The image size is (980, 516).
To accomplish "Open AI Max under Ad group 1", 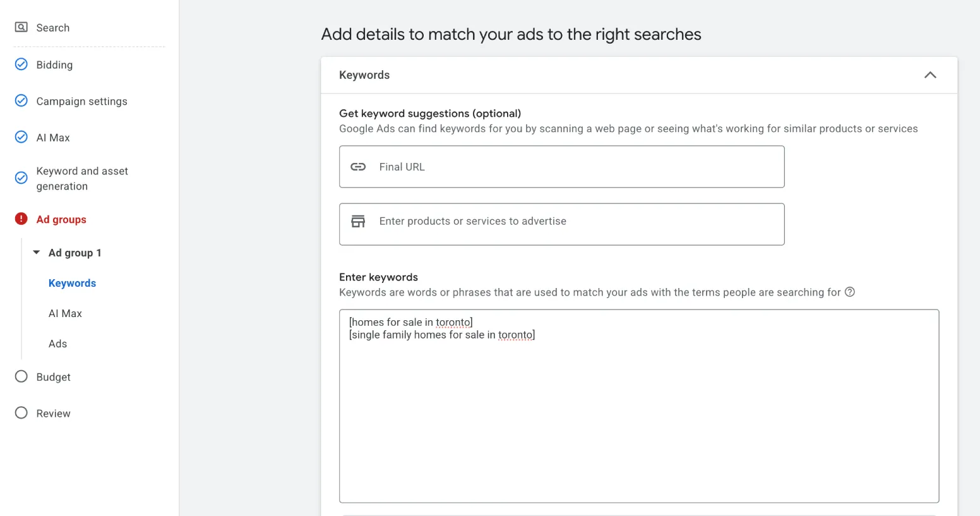I will tap(65, 313).
